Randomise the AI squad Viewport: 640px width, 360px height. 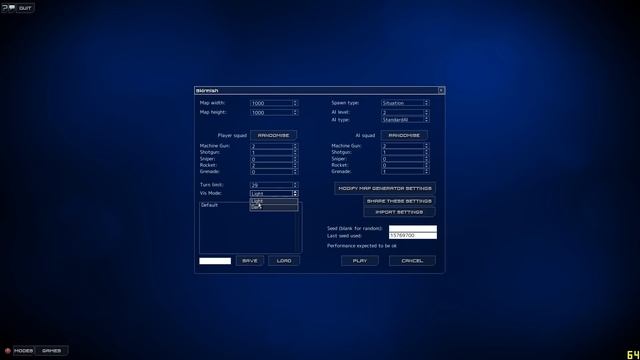(404, 135)
